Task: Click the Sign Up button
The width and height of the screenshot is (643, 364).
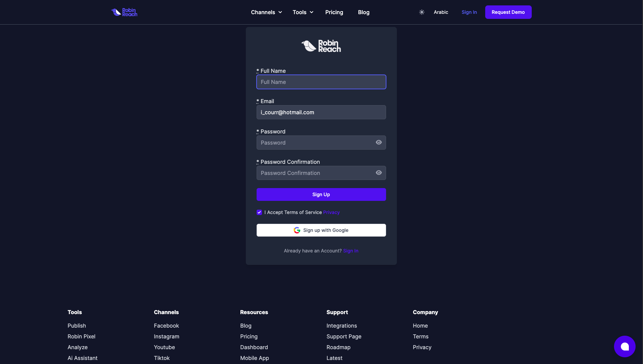Action: 321,194
